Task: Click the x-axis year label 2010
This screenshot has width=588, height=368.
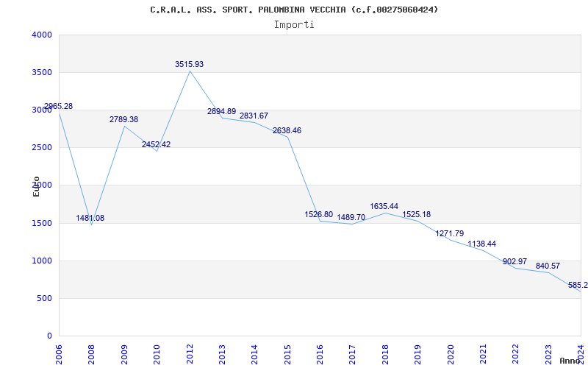Action: [157, 353]
